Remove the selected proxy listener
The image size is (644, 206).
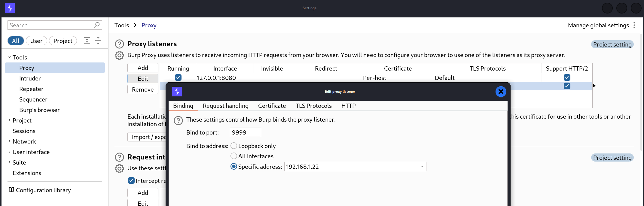[143, 89]
